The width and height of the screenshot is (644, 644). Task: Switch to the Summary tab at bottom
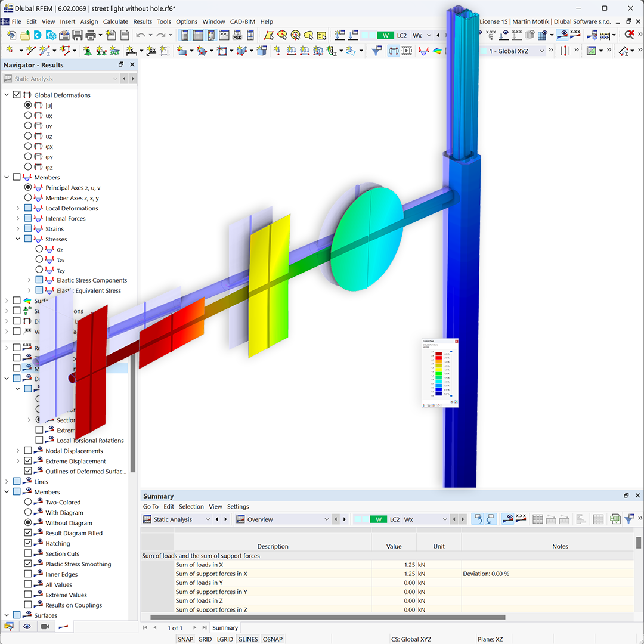[225, 627]
